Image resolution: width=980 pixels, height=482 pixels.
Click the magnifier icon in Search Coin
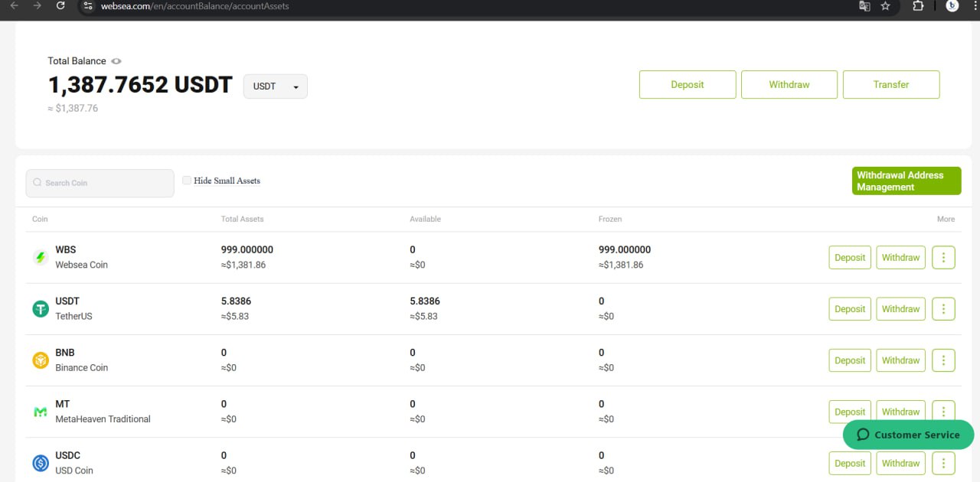coord(37,183)
